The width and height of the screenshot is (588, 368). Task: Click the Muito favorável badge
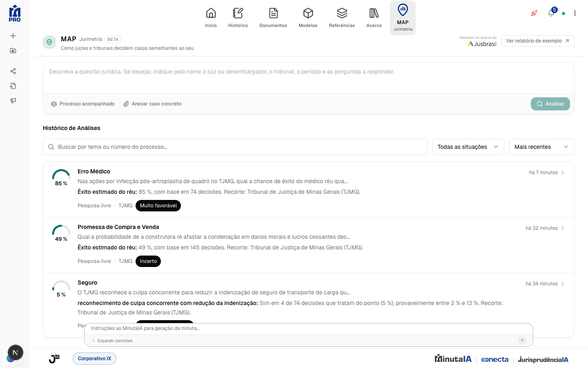point(158,206)
